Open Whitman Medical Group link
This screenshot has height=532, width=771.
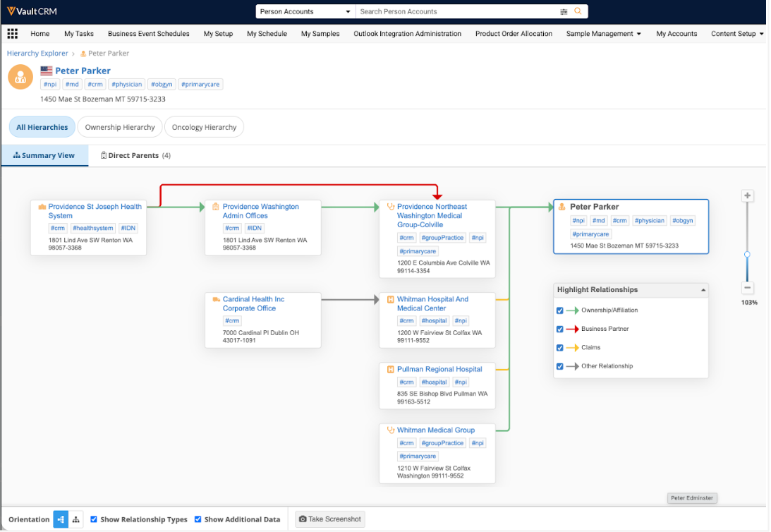(436, 430)
